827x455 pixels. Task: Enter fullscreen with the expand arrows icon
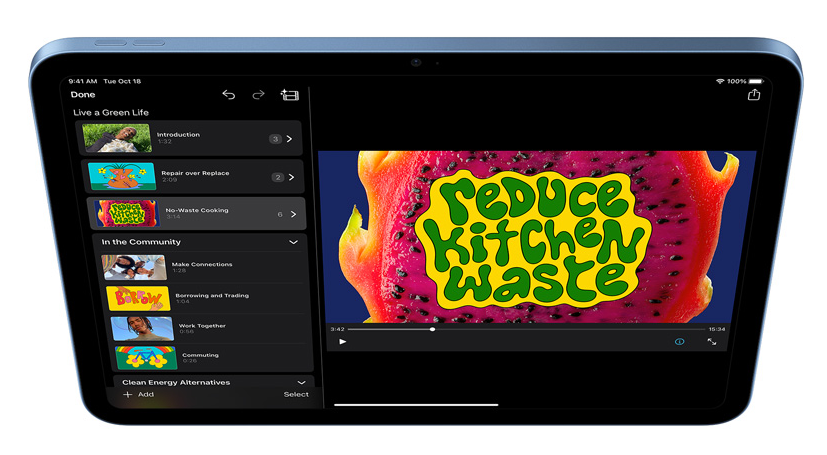pos(712,342)
